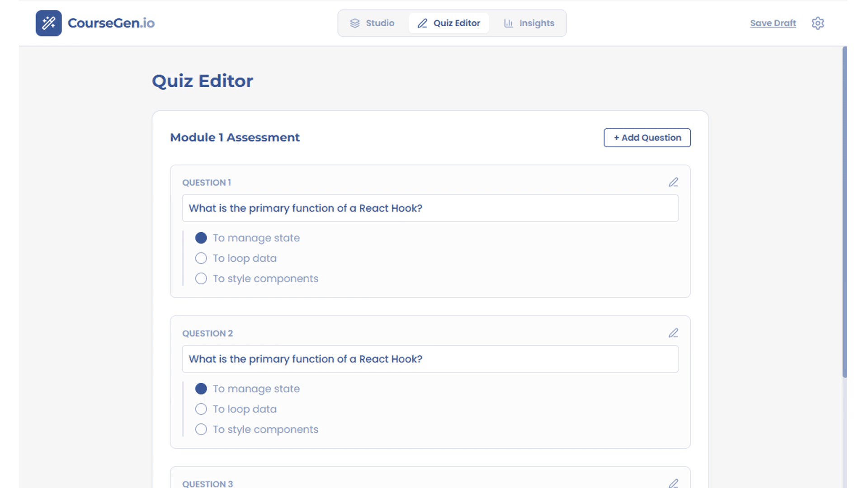Image resolution: width=868 pixels, height=488 pixels.
Task: Click the Question 2 text input field
Action: 429,359
